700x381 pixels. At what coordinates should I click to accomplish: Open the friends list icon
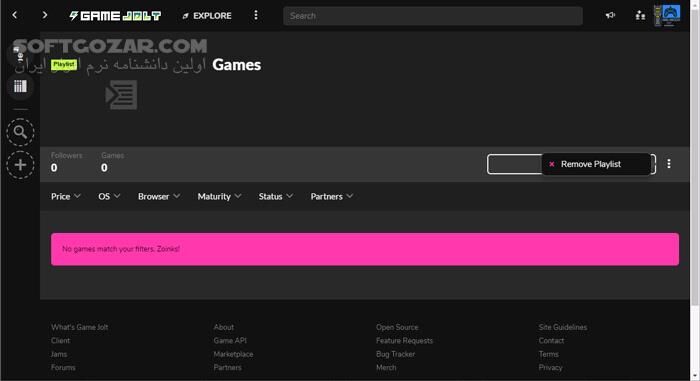point(640,16)
